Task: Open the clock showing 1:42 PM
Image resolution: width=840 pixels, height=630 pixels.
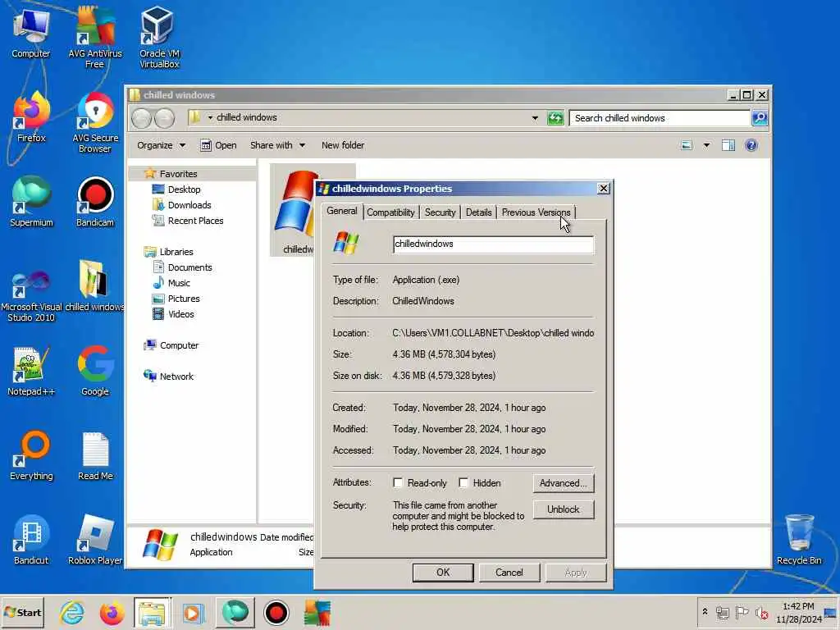Action: [798, 612]
